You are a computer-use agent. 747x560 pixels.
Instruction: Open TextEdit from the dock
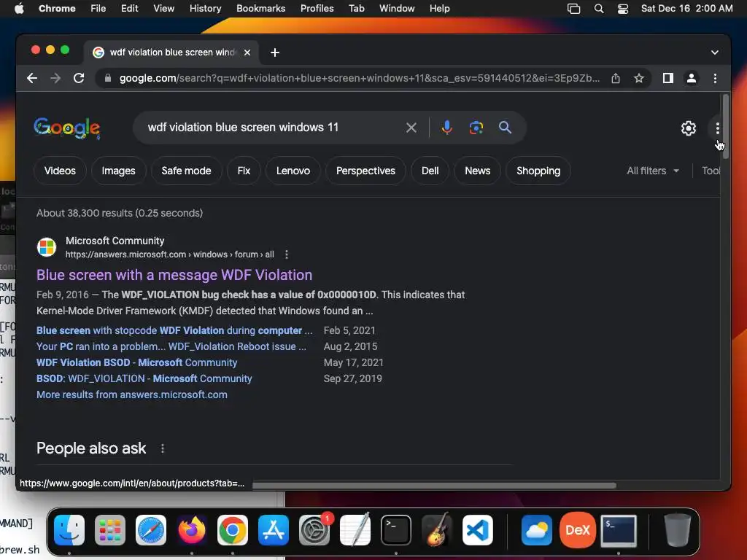(x=355, y=530)
